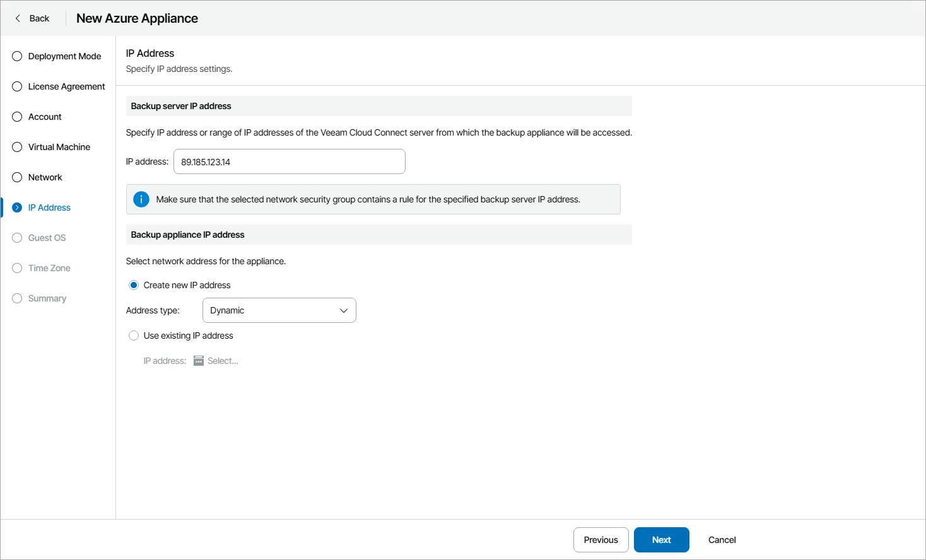Click the backup server IP address field
Viewport: 926px width, 560px height.
pyautogui.click(x=289, y=161)
